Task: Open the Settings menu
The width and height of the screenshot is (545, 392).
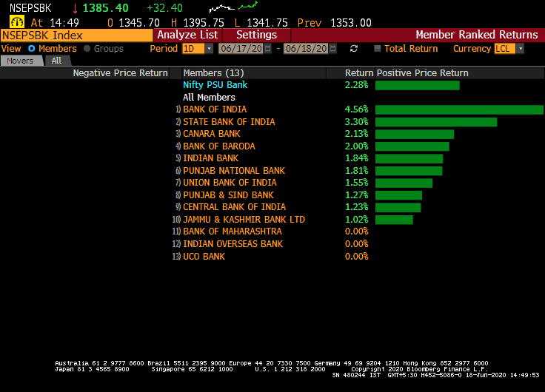Action: coord(256,35)
